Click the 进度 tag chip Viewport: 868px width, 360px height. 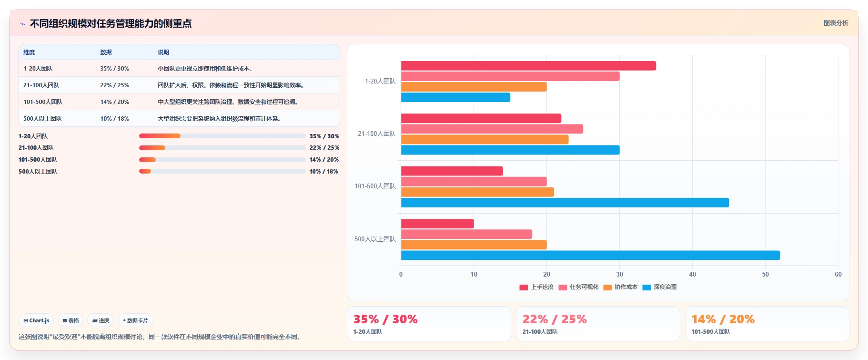pos(101,320)
